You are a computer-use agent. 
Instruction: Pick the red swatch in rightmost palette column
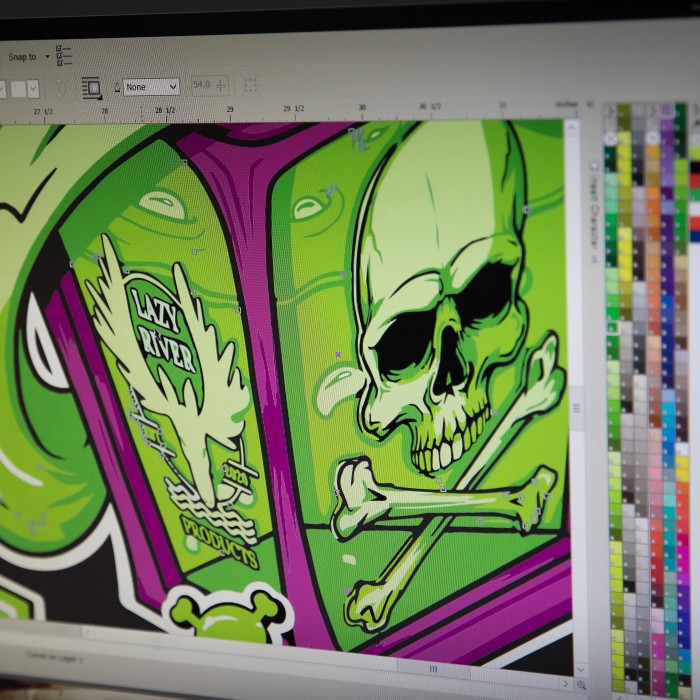(x=694, y=182)
